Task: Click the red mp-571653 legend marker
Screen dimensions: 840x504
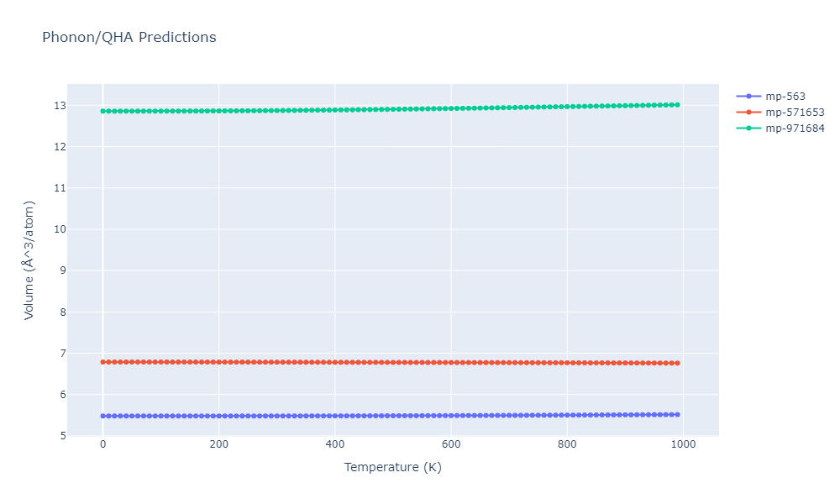Action: pyautogui.click(x=748, y=112)
